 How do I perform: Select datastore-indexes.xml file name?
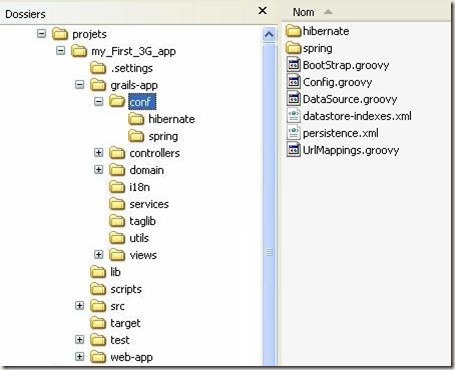tap(357, 116)
